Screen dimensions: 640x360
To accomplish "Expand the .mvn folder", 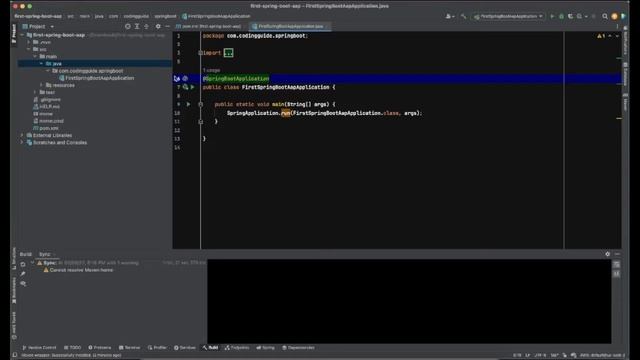I will tap(29, 42).
